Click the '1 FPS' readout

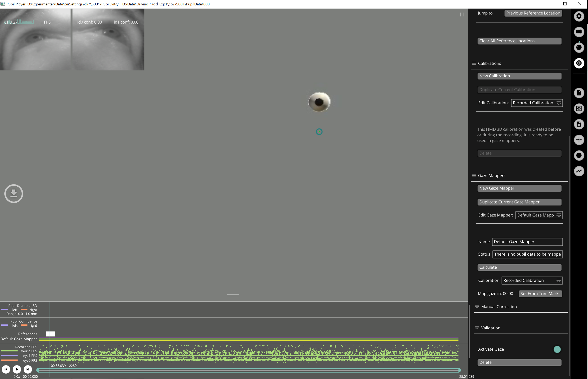point(45,22)
